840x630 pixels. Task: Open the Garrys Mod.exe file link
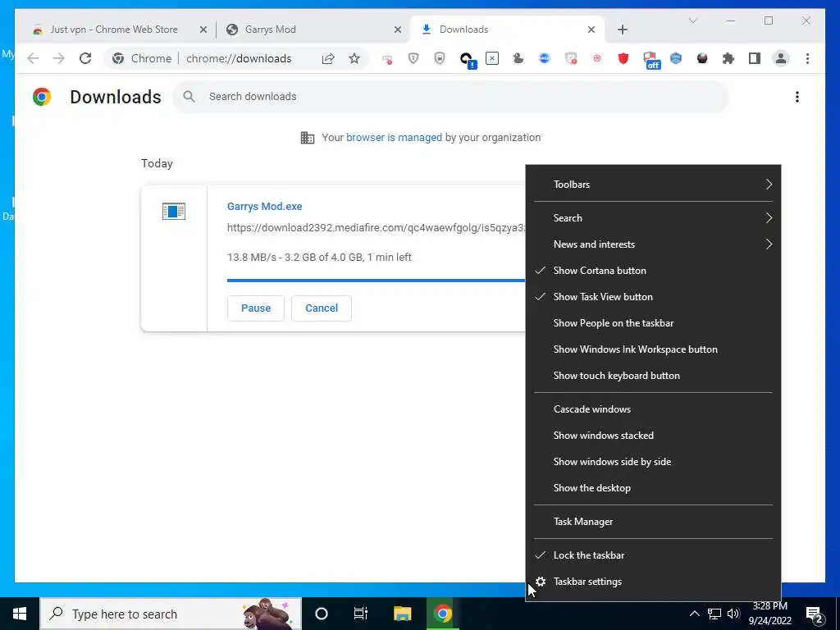[265, 206]
